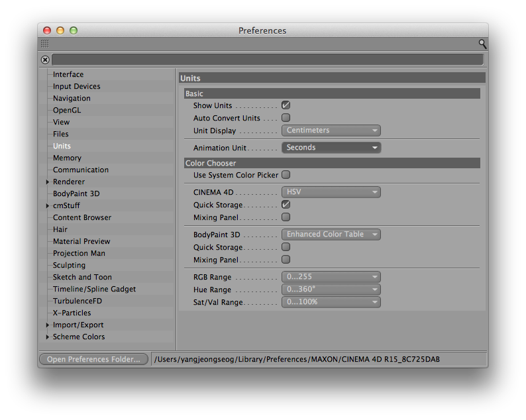
Task: Open X-Particles preferences
Action: (72, 313)
